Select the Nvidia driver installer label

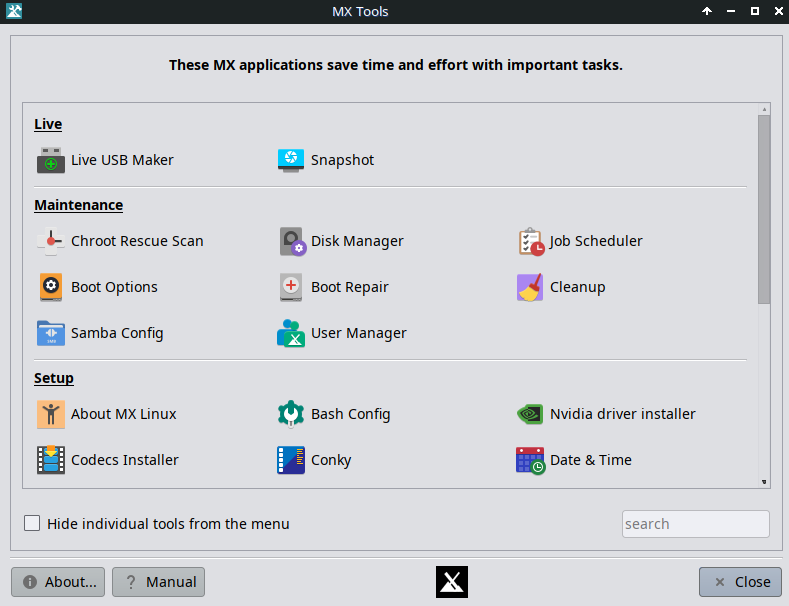click(623, 414)
